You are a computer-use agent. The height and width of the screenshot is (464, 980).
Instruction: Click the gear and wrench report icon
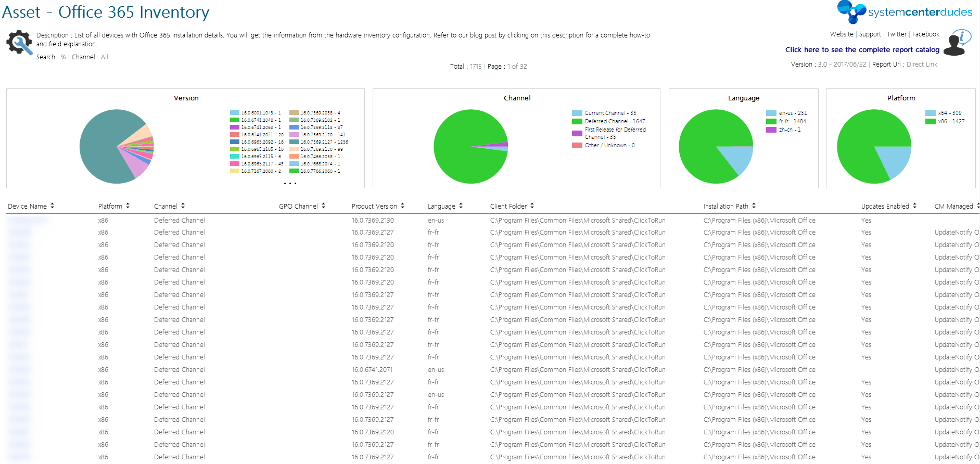[19, 43]
